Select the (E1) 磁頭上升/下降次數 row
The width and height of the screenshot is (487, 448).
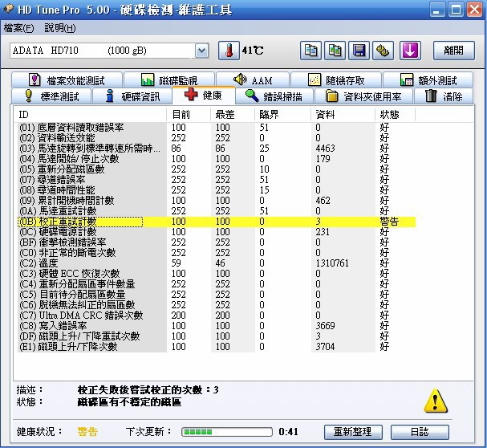216,347
